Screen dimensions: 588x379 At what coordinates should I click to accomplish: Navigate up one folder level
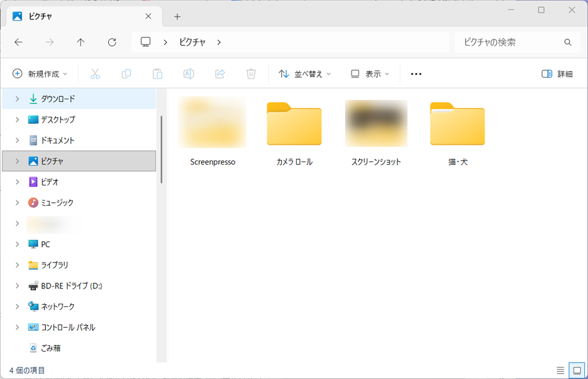click(81, 42)
